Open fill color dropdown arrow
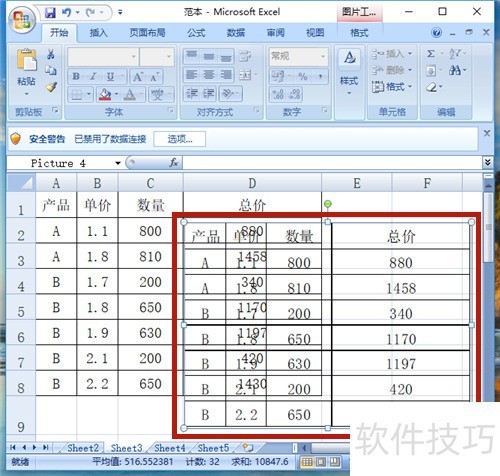500x476 pixels. 117,94
